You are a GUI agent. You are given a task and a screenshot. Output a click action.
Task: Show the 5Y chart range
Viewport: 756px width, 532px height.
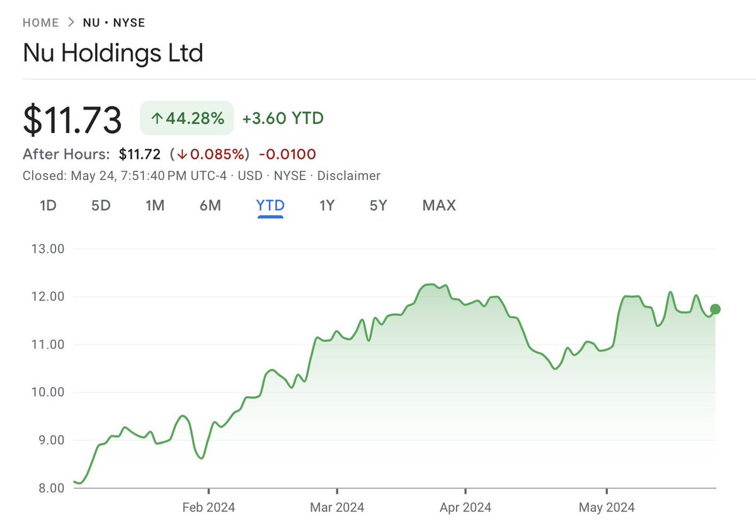coord(378,205)
